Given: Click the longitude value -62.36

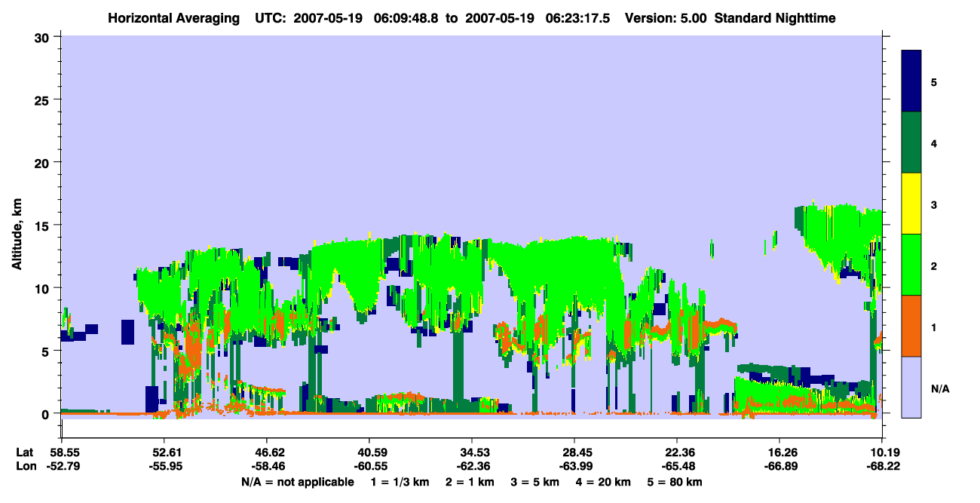Looking at the screenshot, I should coord(472,467).
